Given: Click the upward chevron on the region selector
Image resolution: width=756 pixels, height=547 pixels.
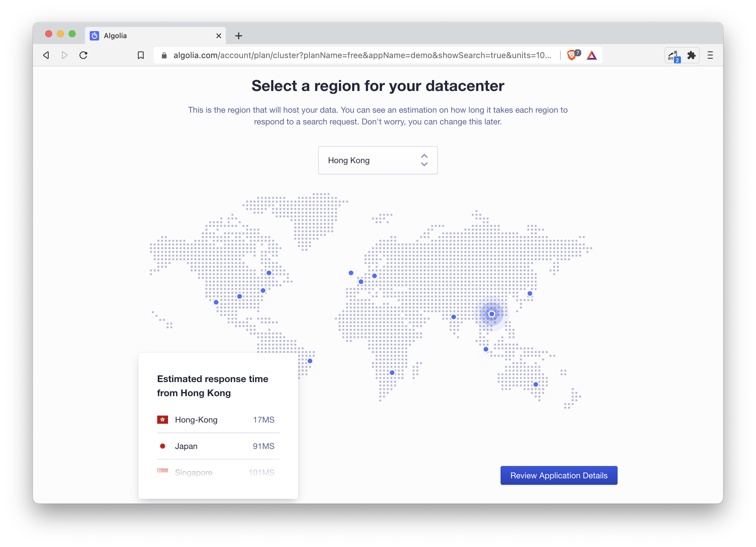Looking at the screenshot, I should tap(424, 156).
